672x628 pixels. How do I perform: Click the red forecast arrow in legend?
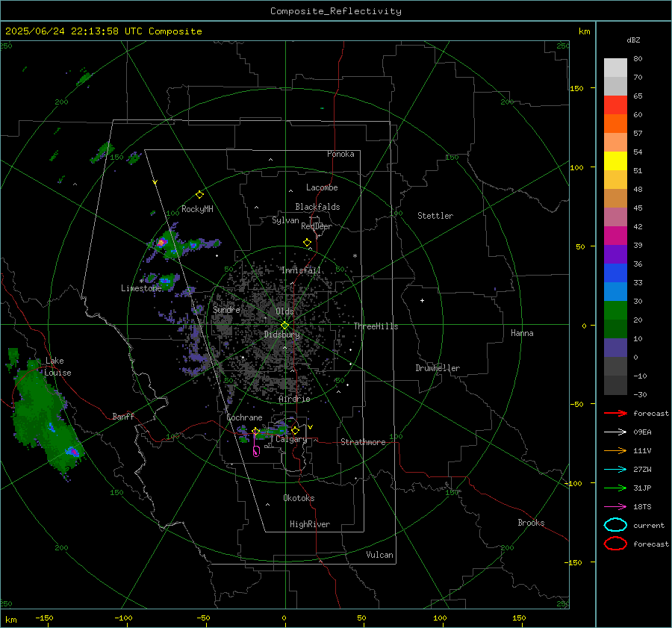[x=615, y=413]
